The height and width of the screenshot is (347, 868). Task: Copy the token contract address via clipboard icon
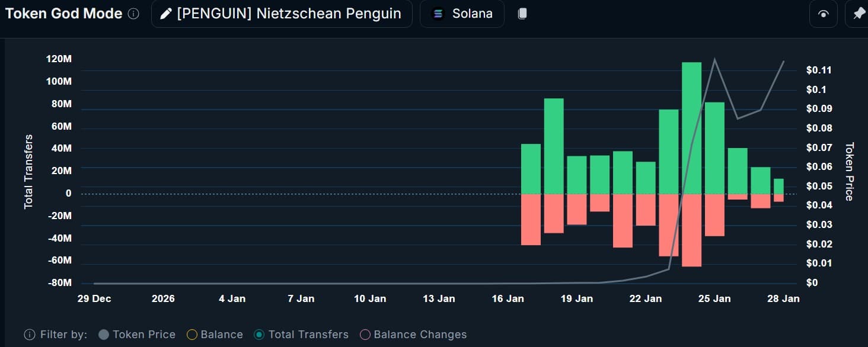pyautogui.click(x=522, y=13)
